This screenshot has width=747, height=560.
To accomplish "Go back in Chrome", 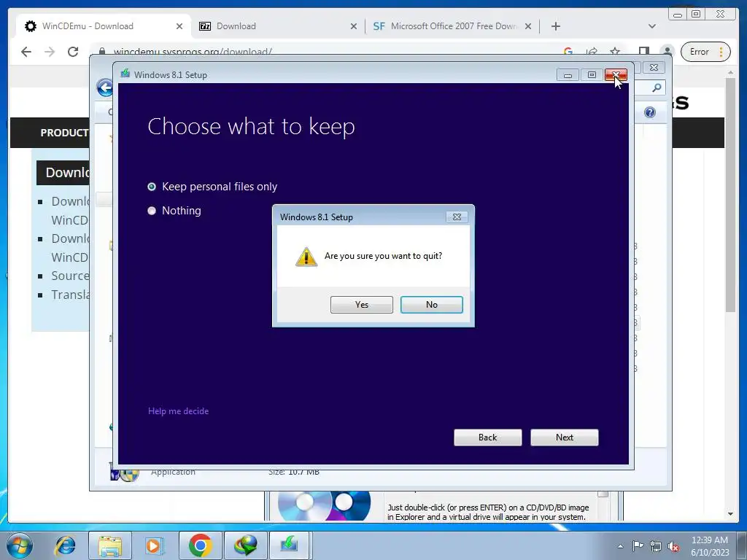I will click(26, 52).
